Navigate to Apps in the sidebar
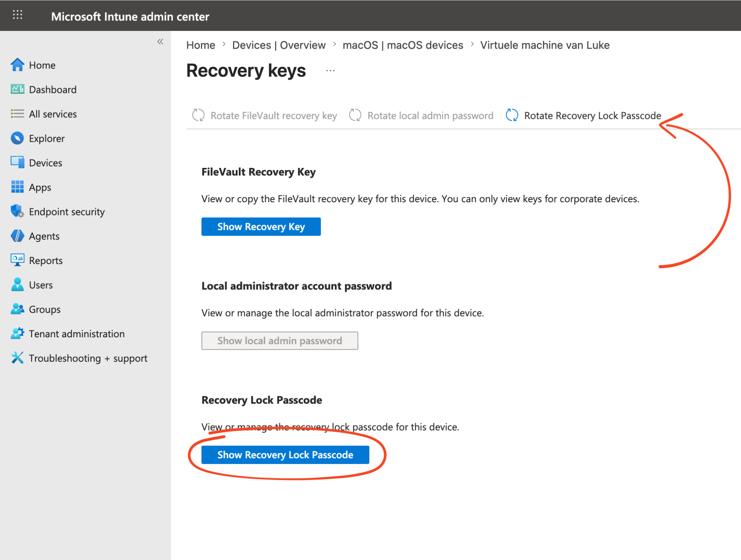 point(40,188)
